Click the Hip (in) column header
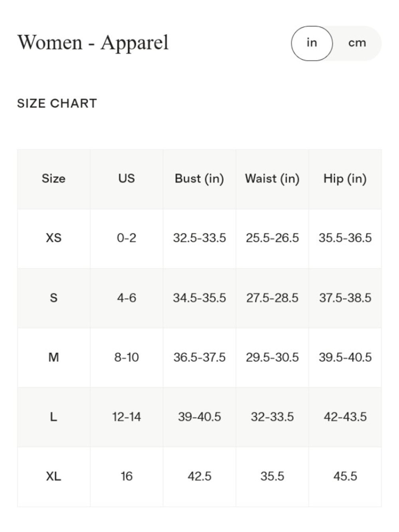This screenshot has width=399, height=532. [345, 179]
